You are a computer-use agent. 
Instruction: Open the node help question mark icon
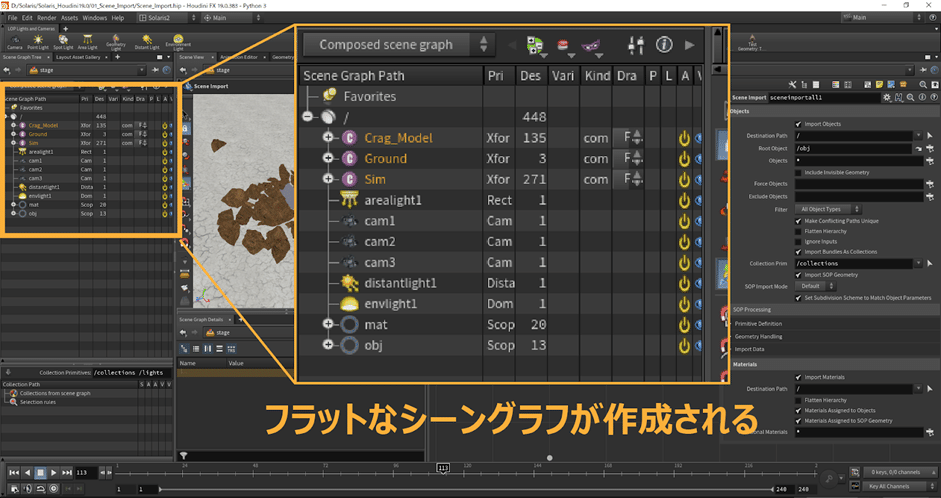point(933,97)
